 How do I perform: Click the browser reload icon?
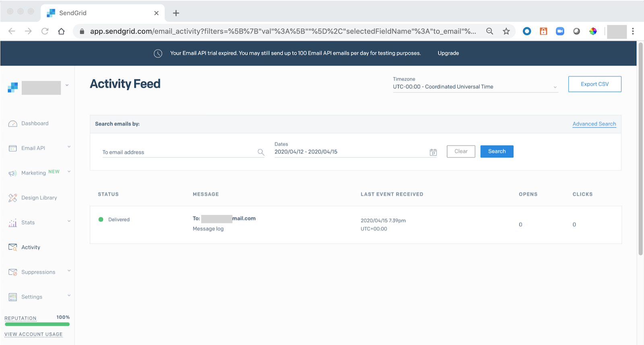coord(45,31)
